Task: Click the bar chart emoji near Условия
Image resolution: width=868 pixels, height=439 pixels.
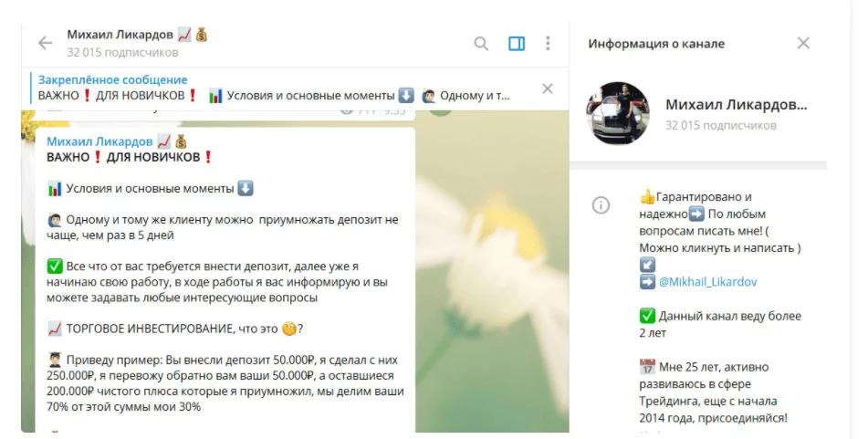Action: pyautogui.click(x=54, y=189)
